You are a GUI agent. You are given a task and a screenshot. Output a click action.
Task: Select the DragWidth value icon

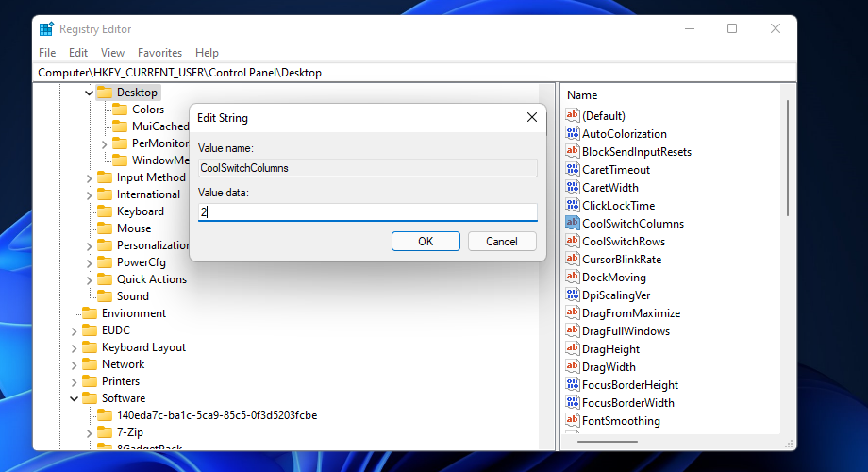pos(573,366)
